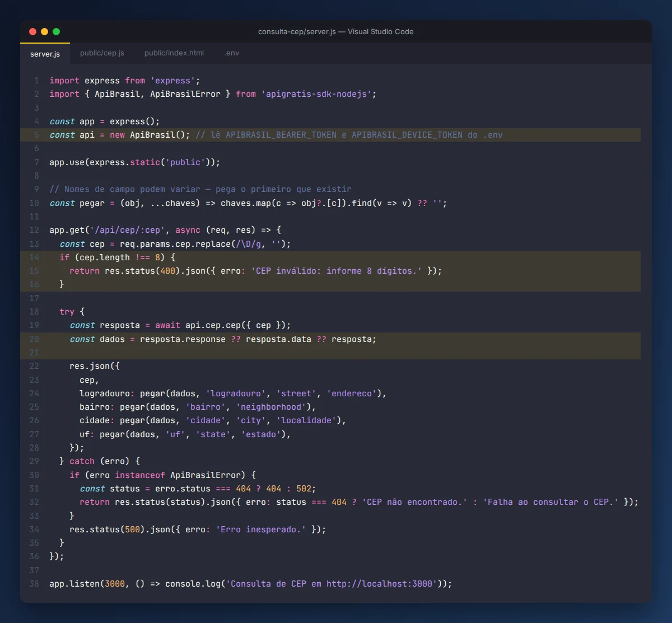
Task: Click 'resposta.response' on line 20
Action: [183, 339]
